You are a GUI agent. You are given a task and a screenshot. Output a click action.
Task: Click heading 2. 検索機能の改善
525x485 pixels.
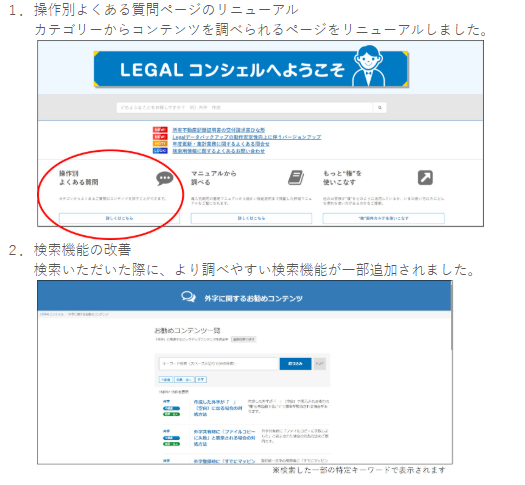[x=70, y=250]
